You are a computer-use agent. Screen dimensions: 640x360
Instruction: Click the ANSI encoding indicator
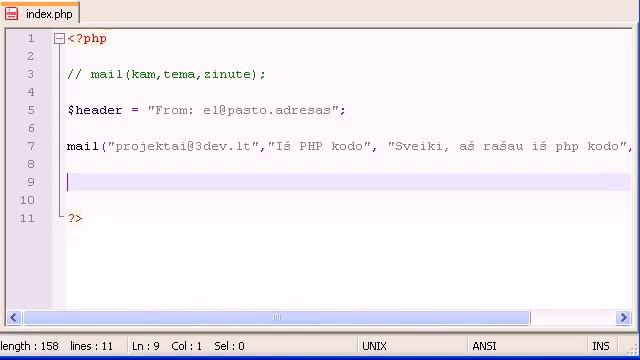(484, 346)
